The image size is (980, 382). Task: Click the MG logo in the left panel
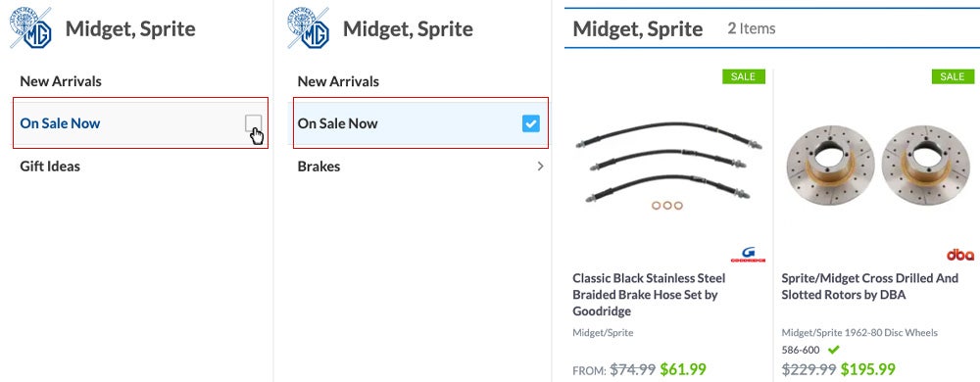[x=30, y=28]
